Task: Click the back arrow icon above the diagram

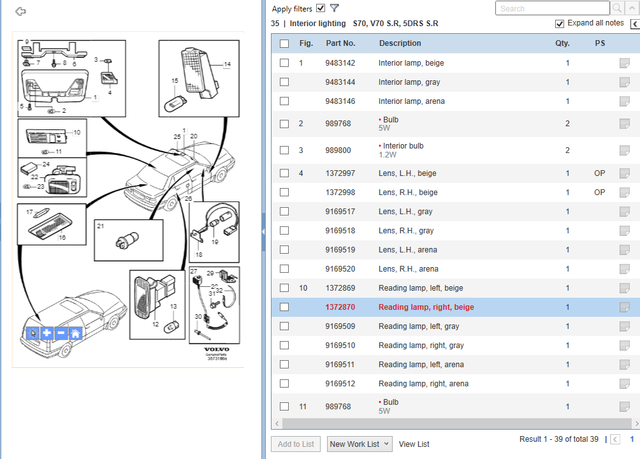Action: 20,11
